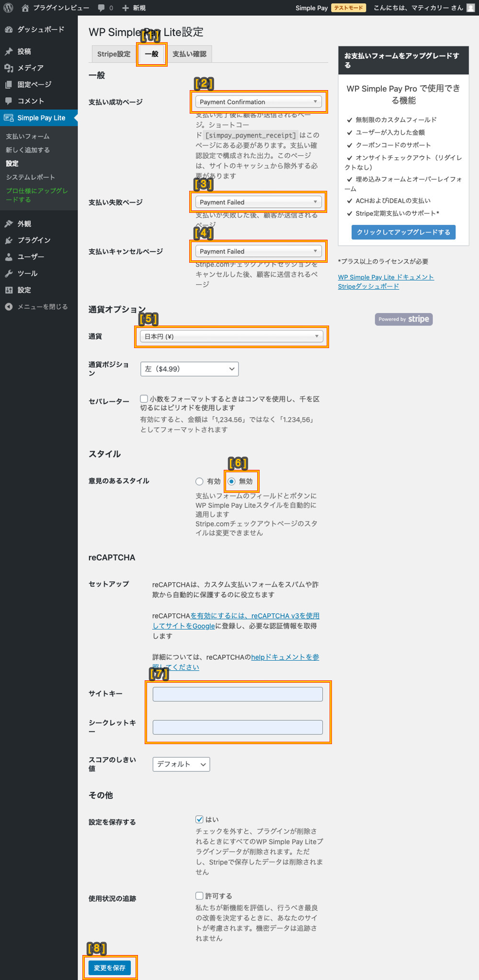The width and height of the screenshot is (479, 980).
Task: Open WP Simple Pay Lite ドキュメント link
Action: (x=386, y=277)
